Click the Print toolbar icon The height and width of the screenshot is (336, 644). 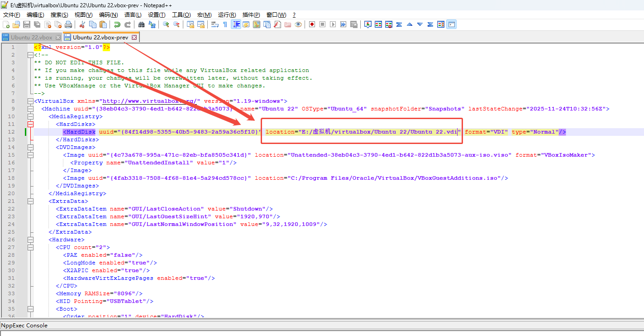pyautogui.click(x=68, y=24)
